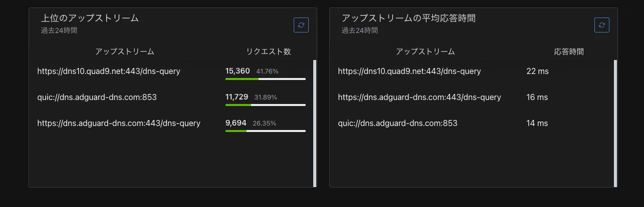644x207 pixels.
Task: Click the 9,694 request count
Action: tap(236, 123)
